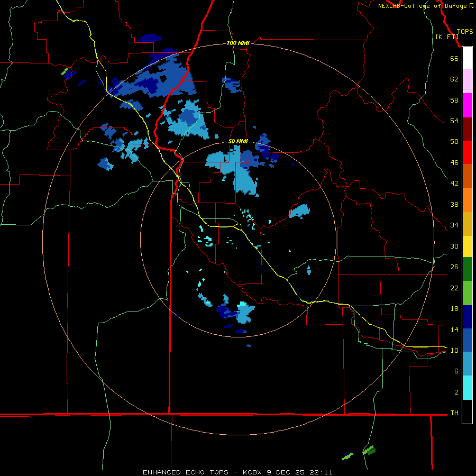Select the '42' legend value

point(454,183)
